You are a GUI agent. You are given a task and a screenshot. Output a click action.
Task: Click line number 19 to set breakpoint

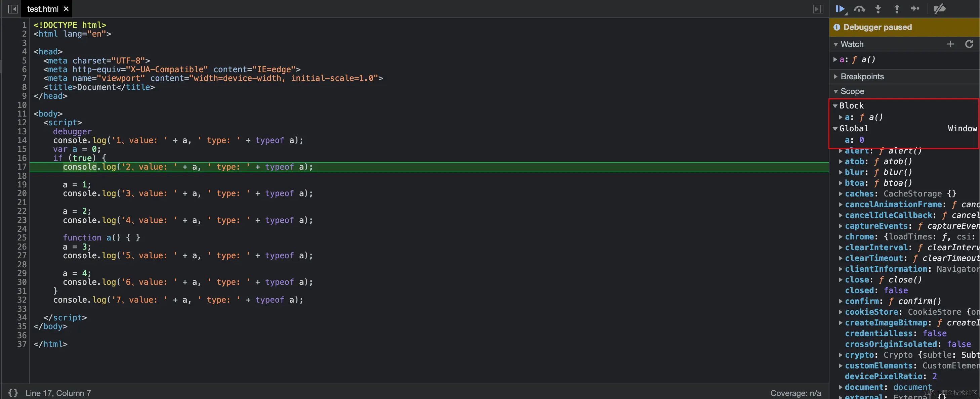[22, 184]
